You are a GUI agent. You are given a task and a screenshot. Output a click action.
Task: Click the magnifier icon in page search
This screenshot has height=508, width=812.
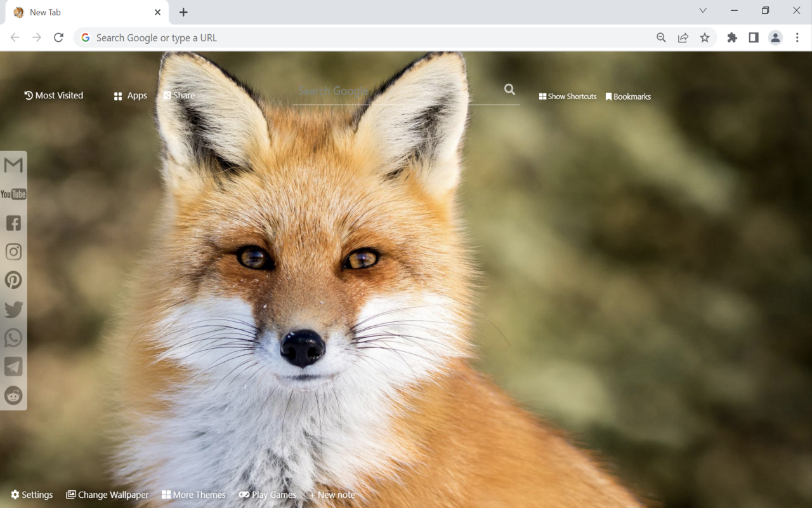pos(509,90)
